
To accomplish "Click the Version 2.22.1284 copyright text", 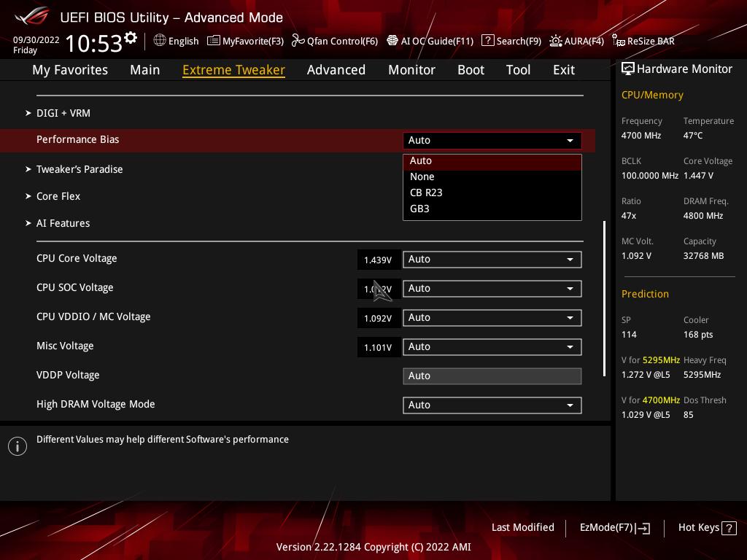I will [373, 547].
